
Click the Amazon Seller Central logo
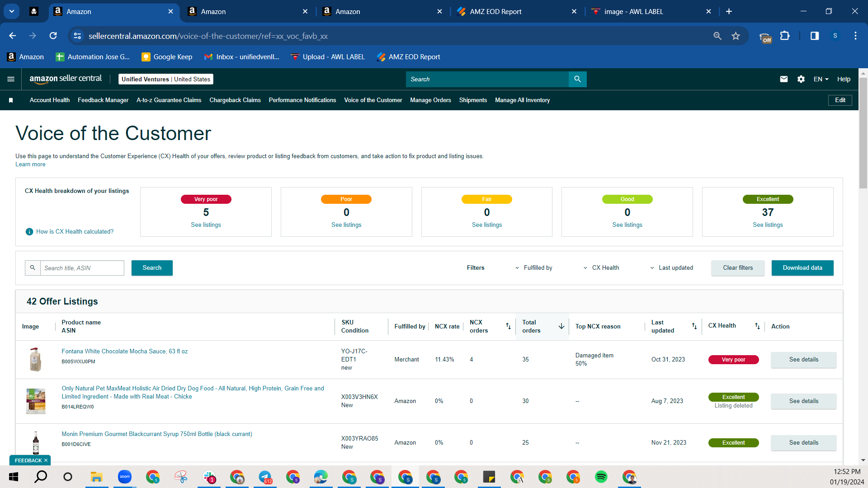coord(66,79)
